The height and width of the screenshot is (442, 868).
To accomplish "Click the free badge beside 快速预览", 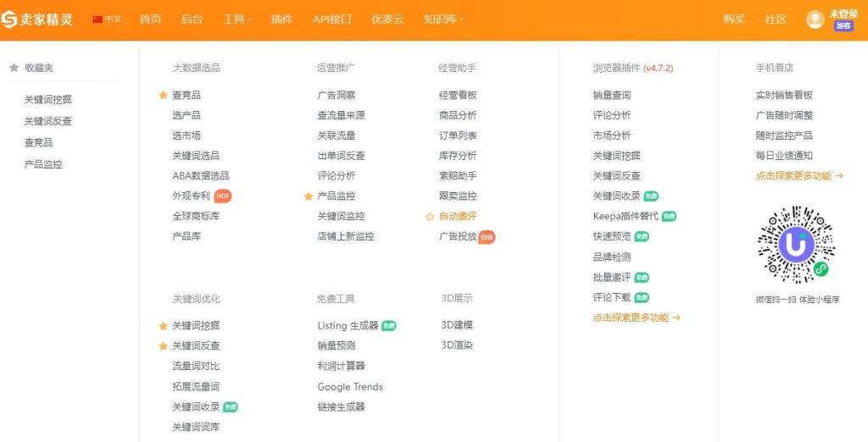I will point(642,236).
